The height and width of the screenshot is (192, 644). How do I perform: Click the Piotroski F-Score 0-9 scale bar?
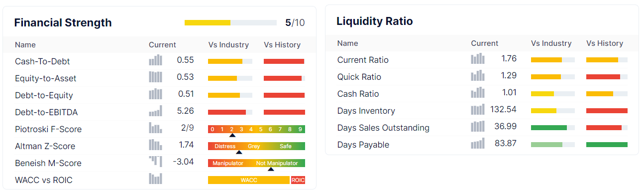pos(256,129)
